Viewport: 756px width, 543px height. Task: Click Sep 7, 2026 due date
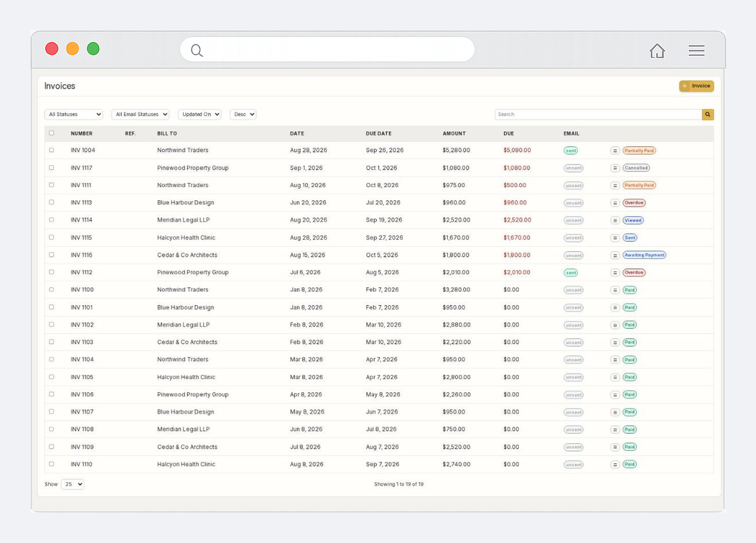(x=383, y=464)
